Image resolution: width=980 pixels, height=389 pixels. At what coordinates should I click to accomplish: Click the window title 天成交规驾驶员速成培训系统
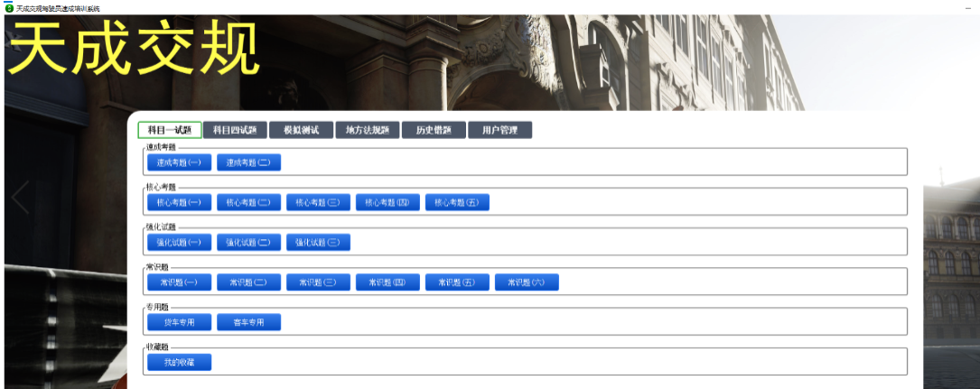coord(58,8)
